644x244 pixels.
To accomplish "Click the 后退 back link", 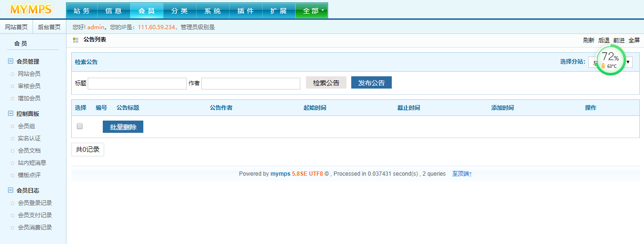I will coord(604,41).
